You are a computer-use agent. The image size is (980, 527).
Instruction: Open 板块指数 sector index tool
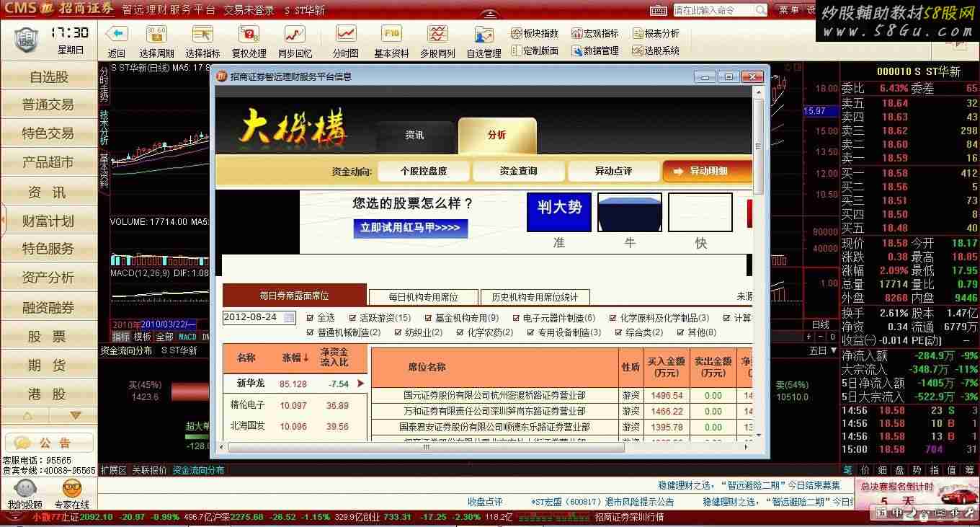(x=535, y=33)
